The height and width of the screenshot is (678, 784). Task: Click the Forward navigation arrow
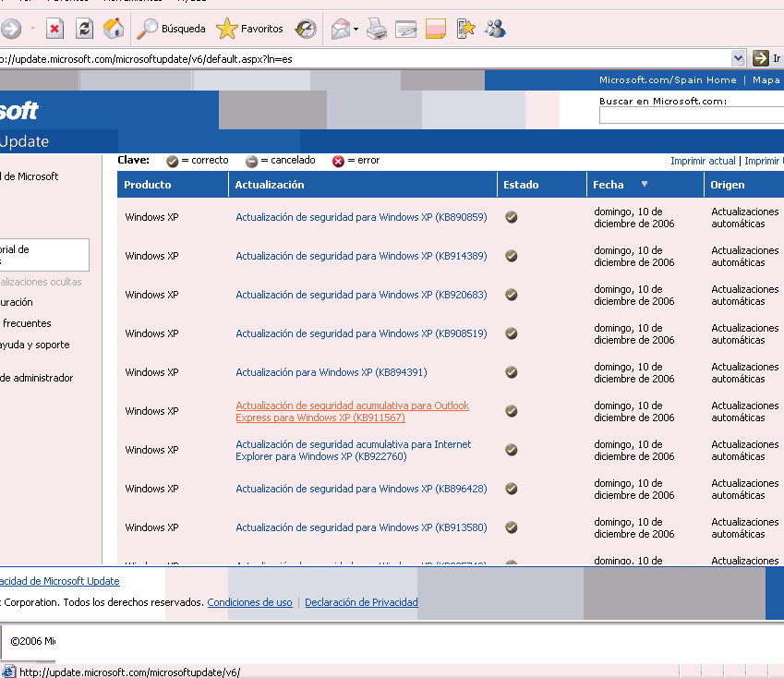click(x=11, y=29)
